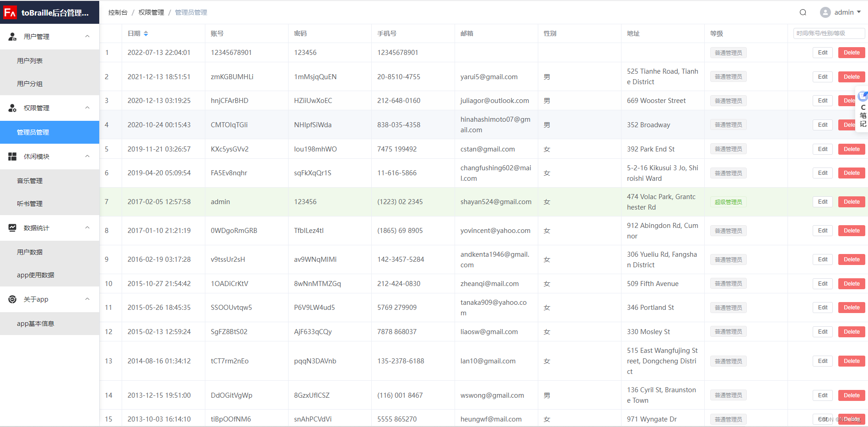
Task: Click the toBraille app logo icon
Action: [x=10, y=12]
